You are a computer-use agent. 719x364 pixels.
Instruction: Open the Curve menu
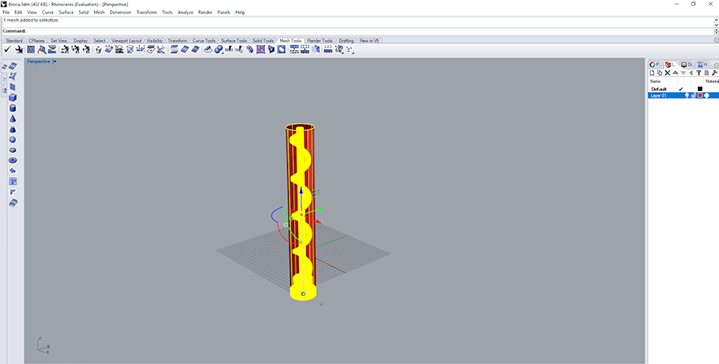click(48, 12)
